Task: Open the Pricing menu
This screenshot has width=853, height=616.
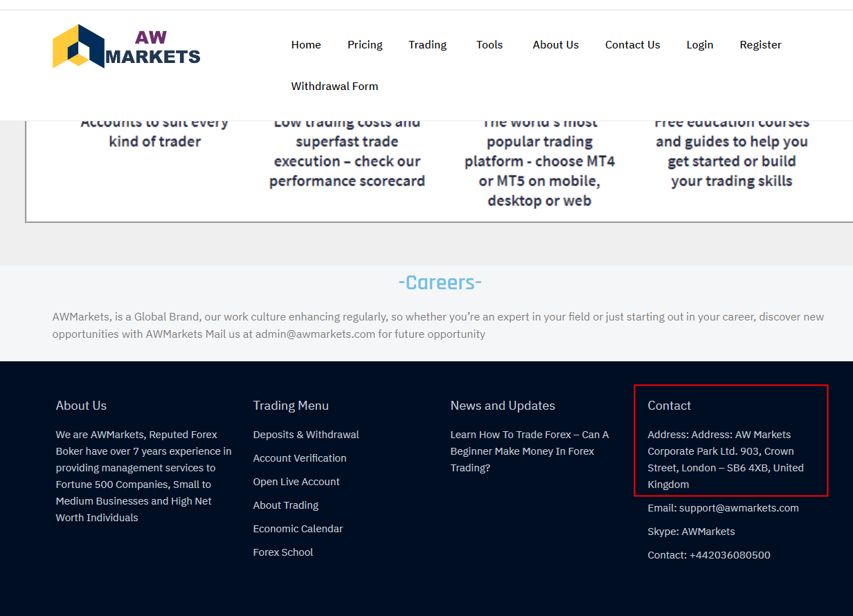Action: 365,45
